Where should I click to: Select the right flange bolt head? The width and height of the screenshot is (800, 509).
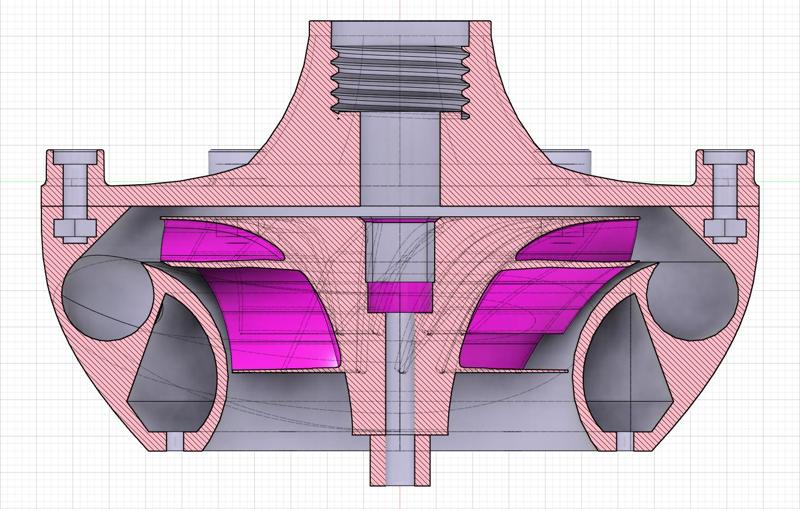point(726,158)
